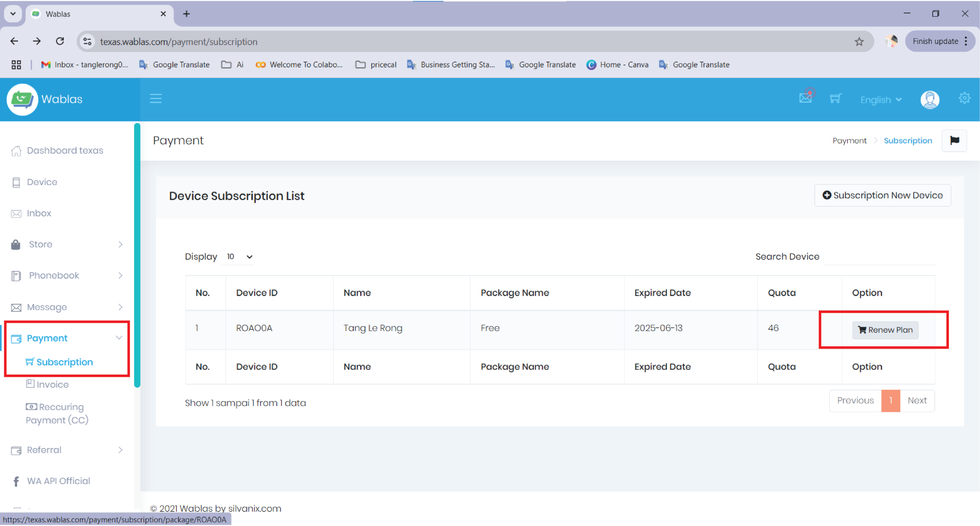Change the English language dropdown
980x526 pixels.
881,100
